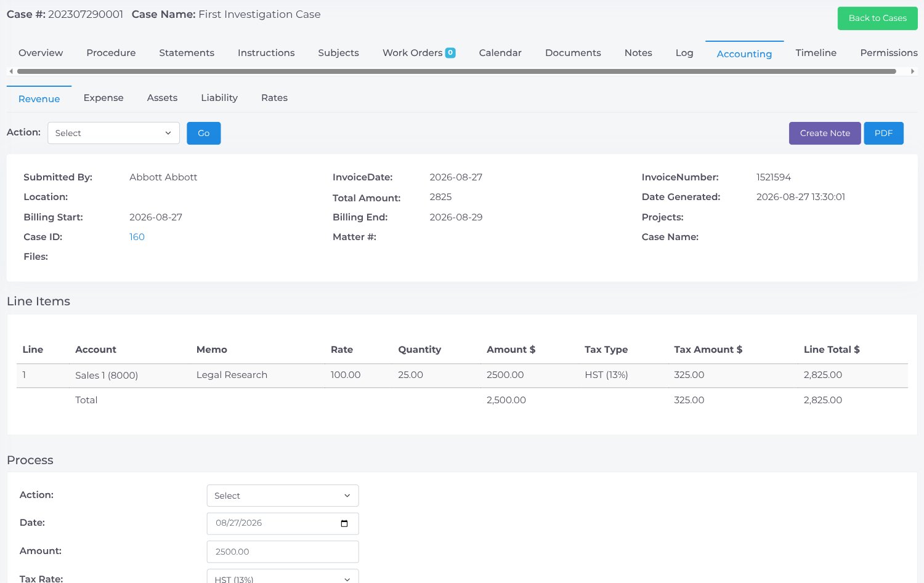View the Rates sub-tab
This screenshot has height=583, width=924.
coord(274,98)
